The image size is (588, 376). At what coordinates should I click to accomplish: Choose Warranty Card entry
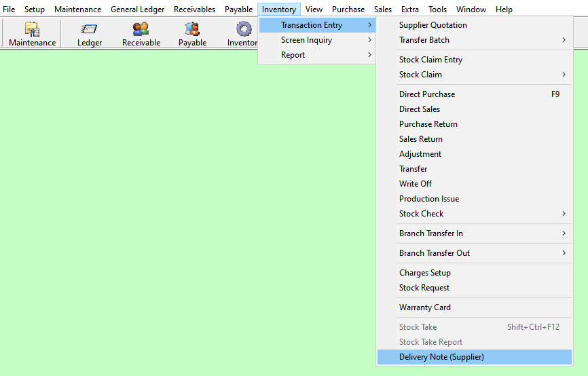475,307
